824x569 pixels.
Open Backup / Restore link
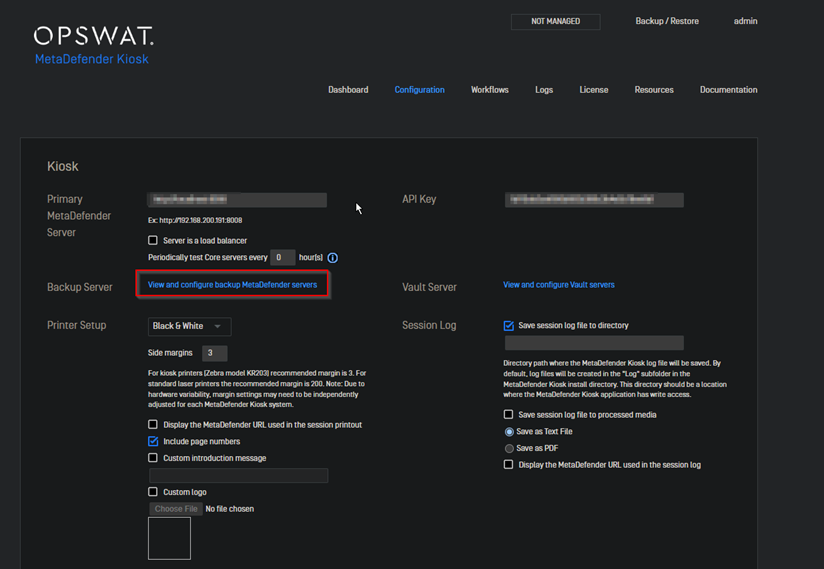pyautogui.click(x=667, y=21)
